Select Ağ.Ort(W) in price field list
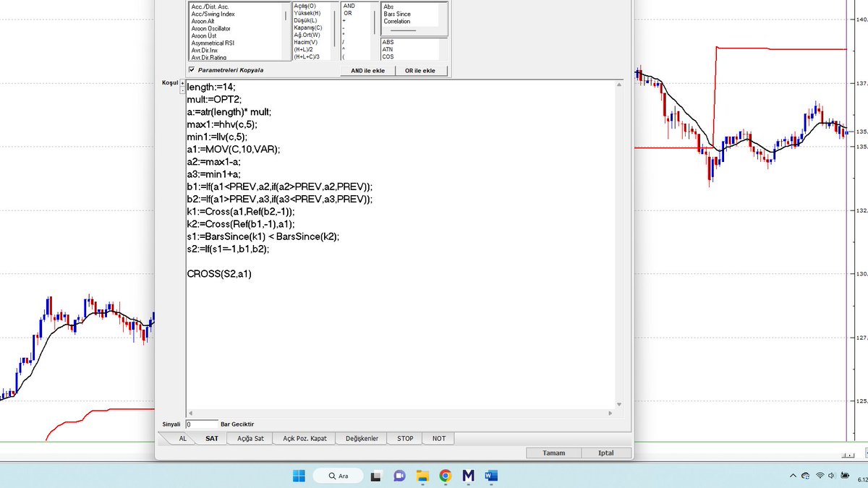868x488 pixels. [x=307, y=35]
